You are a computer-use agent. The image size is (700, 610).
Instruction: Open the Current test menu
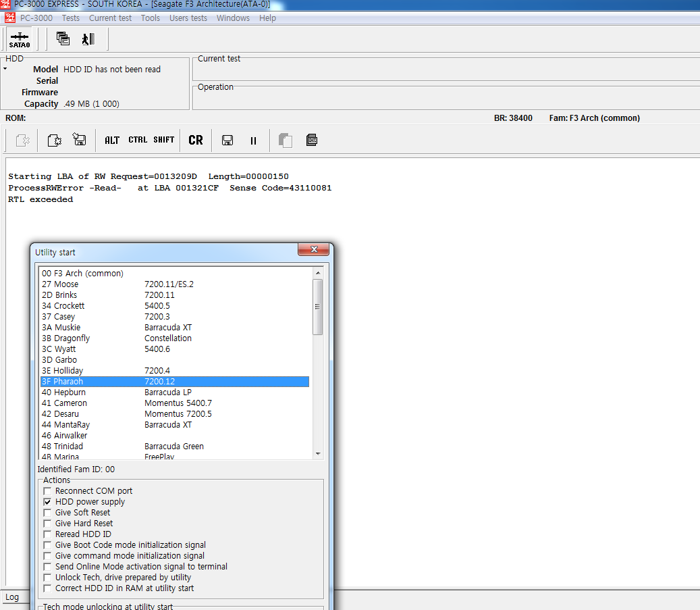coord(110,18)
